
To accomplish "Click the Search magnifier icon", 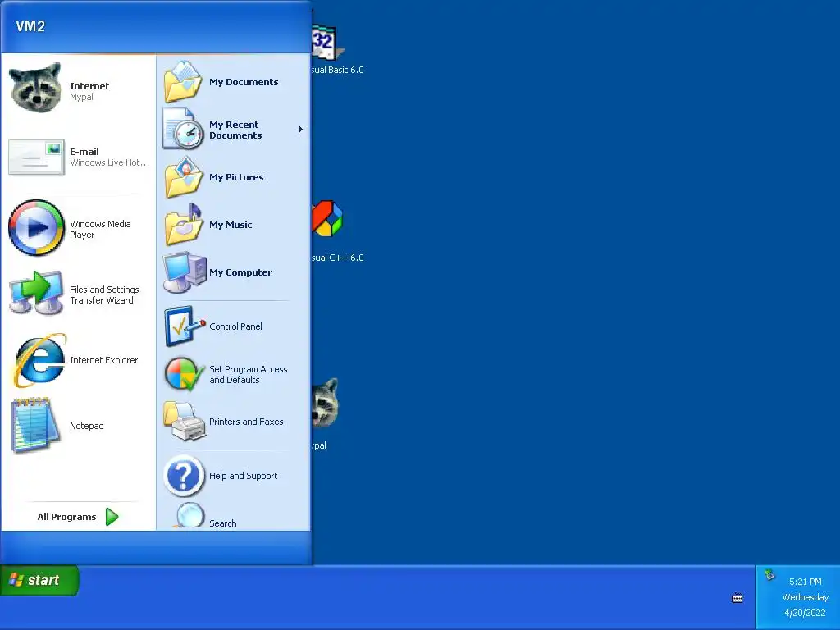I will [188, 515].
